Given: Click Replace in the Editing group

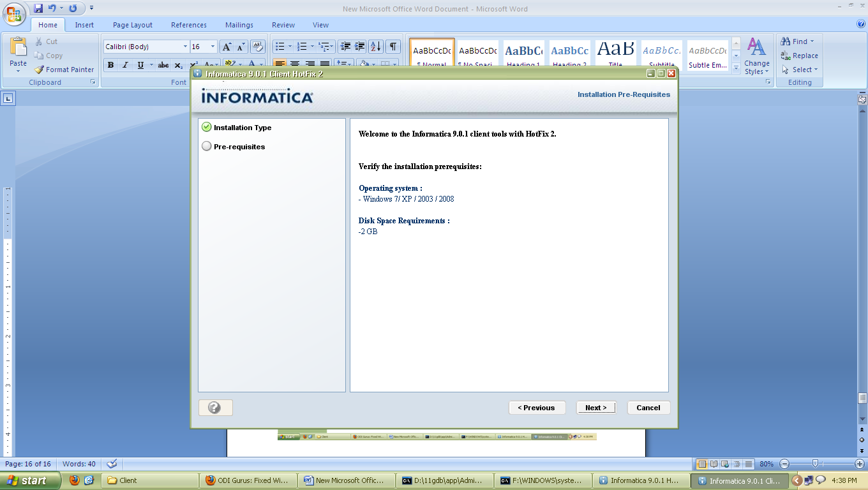Looking at the screenshot, I should (800, 56).
